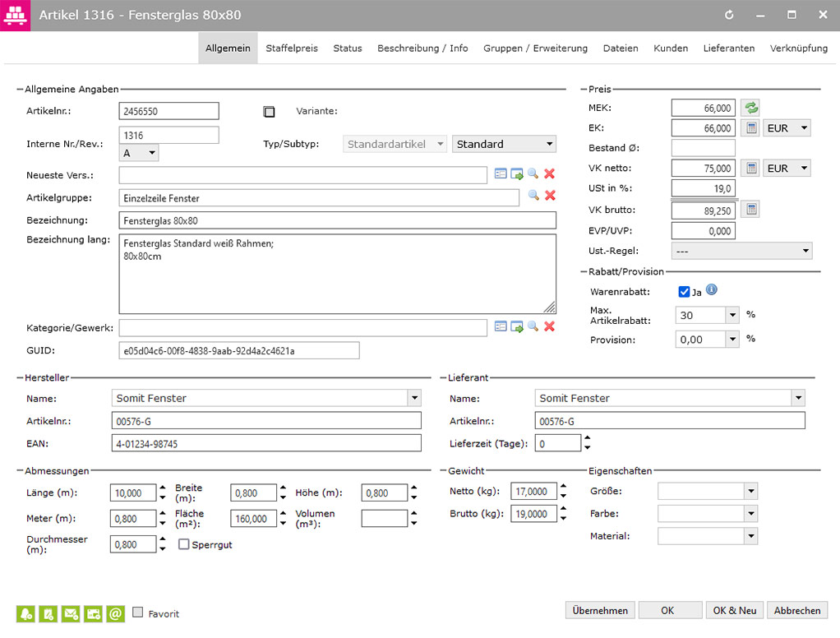Open the Größe dropdown
Screen dimensions: 840x638
pyautogui.click(x=751, y=491)
